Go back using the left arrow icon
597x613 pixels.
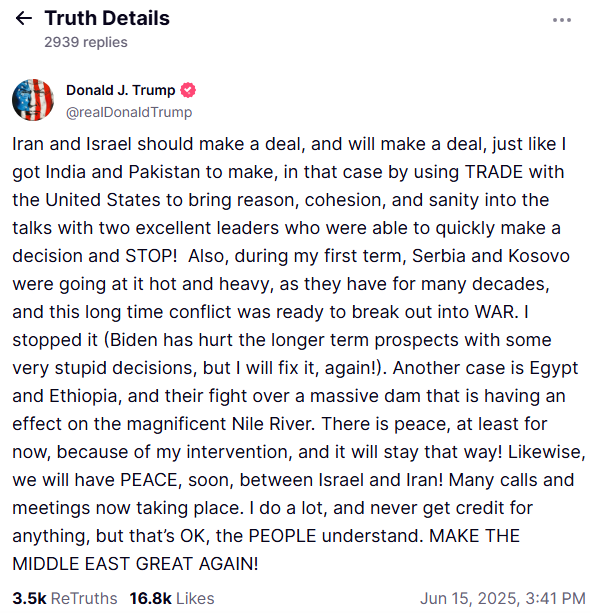(23, 18)
